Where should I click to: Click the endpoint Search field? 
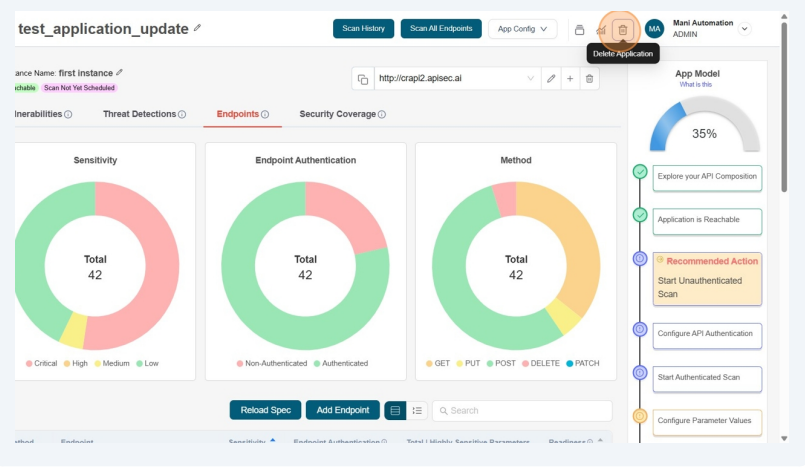click(x=522, y=411)
